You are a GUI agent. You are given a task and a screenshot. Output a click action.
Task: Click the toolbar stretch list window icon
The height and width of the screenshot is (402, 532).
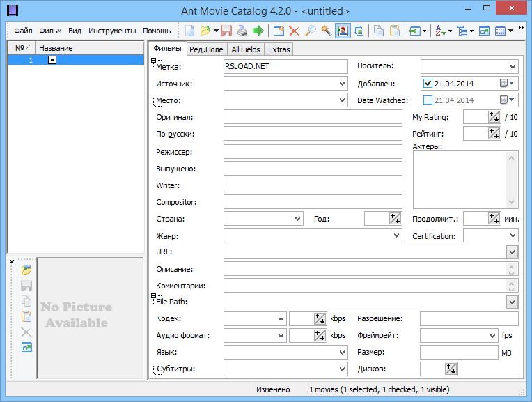tap(484, 31)
